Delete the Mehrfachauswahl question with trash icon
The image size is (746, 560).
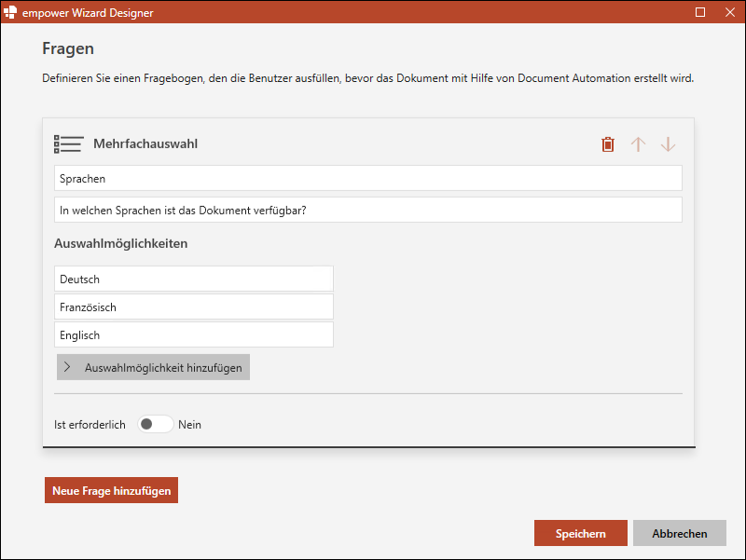(608, 144)
